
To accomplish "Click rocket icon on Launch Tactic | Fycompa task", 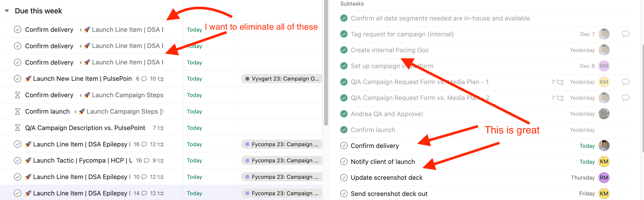I will pyautogui.click(x=28, y=160).
